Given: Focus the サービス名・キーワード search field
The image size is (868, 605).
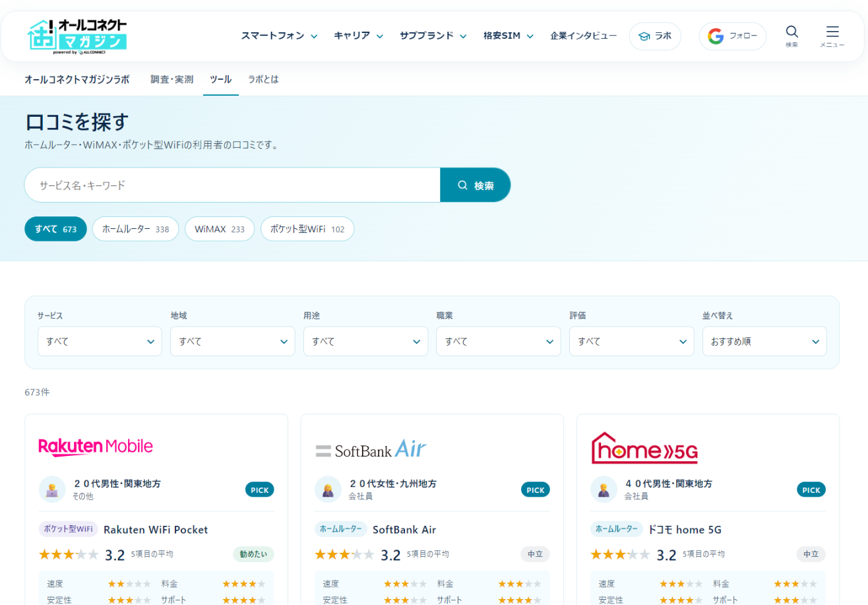Looking at the screenshot, I should tap(232, 185).
